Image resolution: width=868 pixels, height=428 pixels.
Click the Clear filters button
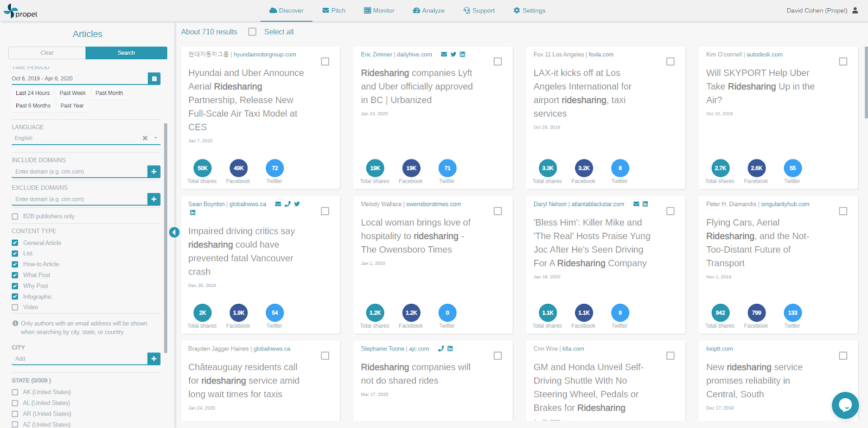47,53
